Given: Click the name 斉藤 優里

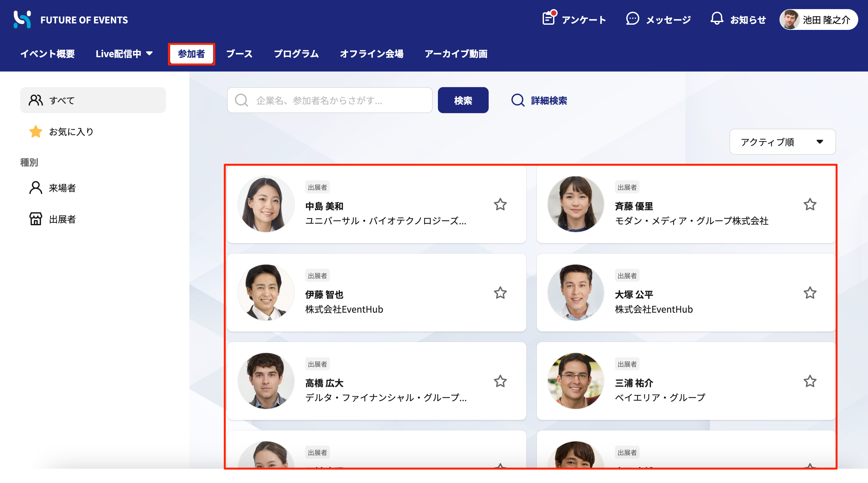Looking at the screenshot, I should pos(634,206).
